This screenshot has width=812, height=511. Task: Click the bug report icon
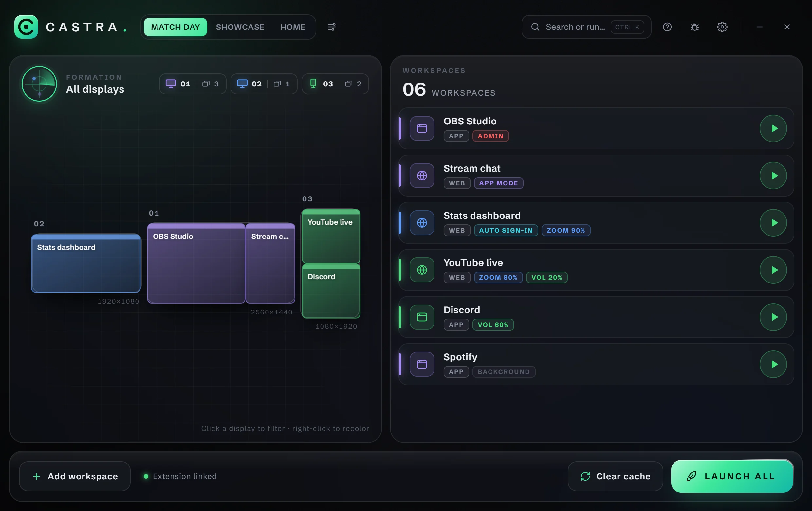point(694,27)
